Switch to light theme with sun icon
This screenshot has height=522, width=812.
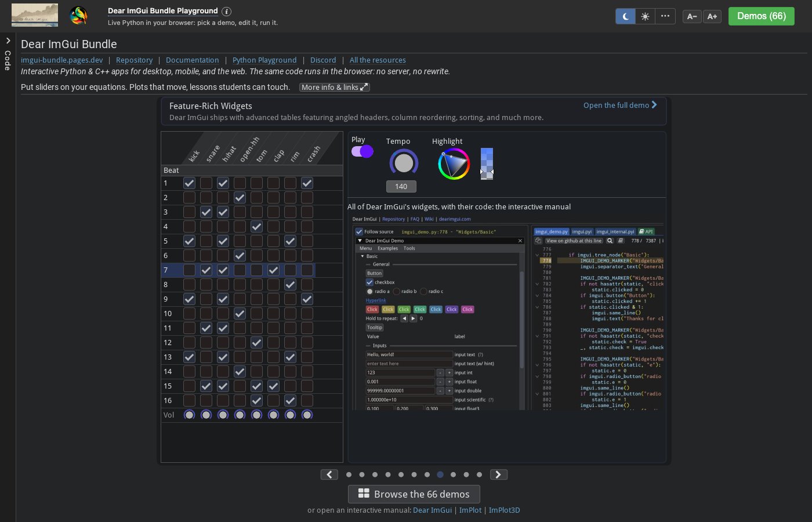(x=645, y=16)
